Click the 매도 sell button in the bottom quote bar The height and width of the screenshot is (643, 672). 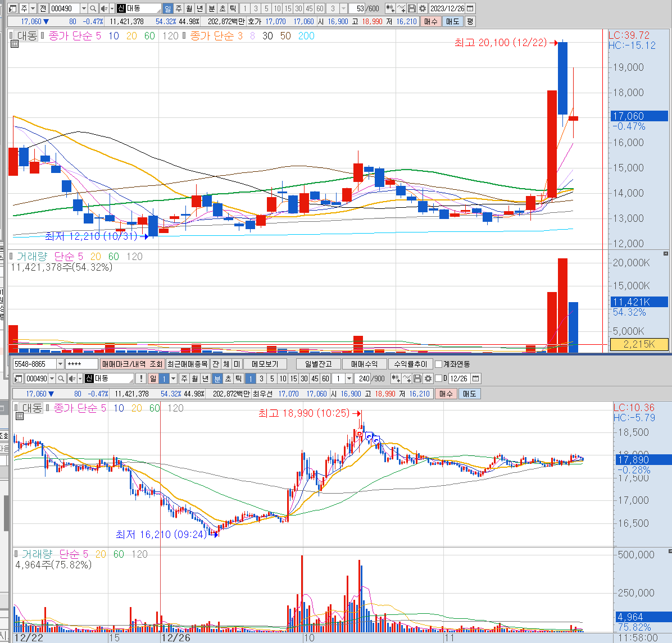pyautogui.click(x=470, y=394)
